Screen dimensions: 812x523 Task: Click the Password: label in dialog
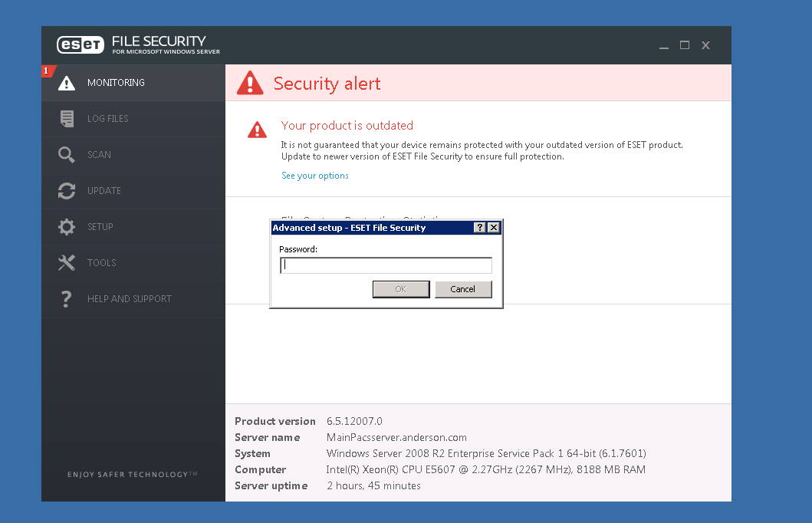298,249
